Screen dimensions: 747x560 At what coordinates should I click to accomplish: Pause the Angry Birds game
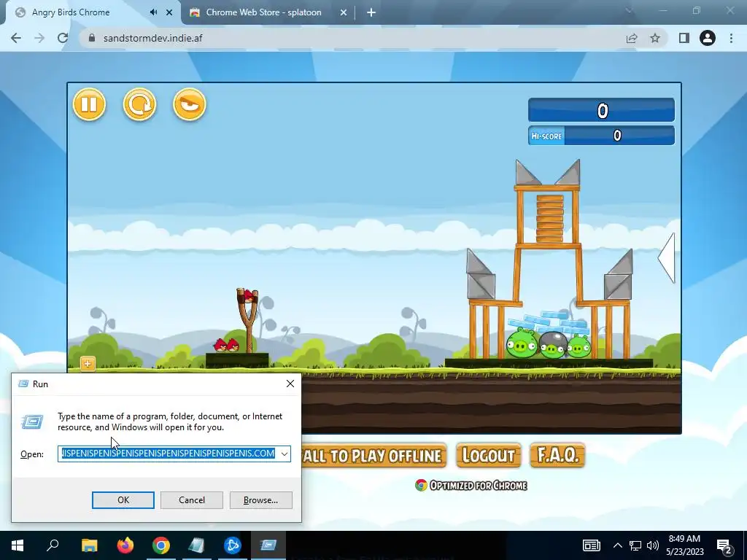[x=89, y=104]
